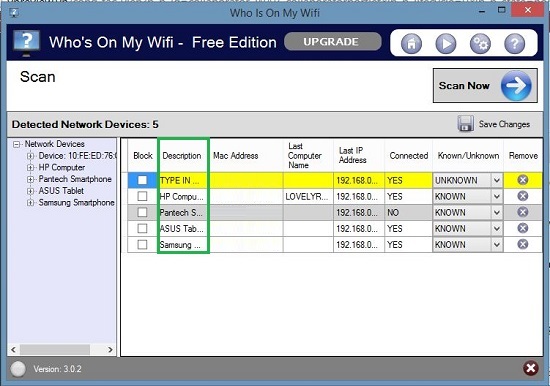Click the red X icon in status bar
This screenshot has width=550, height=386.
[x=531, y=368]
